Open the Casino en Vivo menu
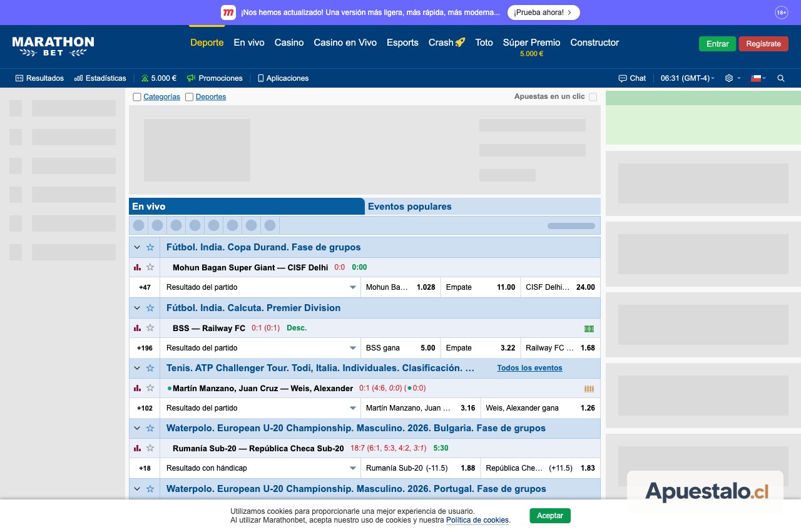The width and height of the screenshot is (801, 532). (x=345, y=43)
